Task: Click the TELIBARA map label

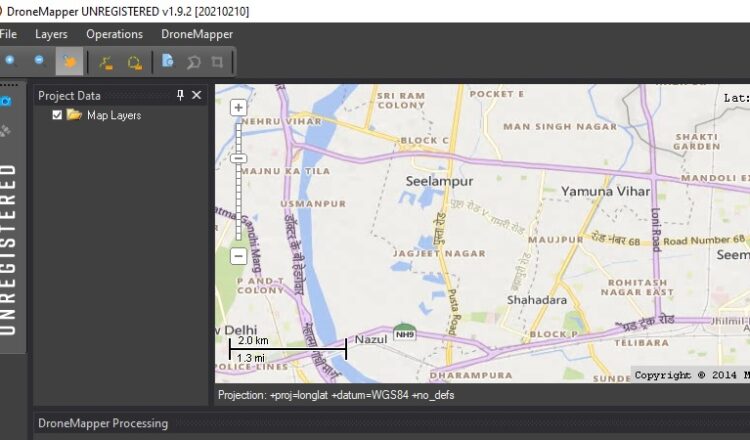Action: point(641,343)
